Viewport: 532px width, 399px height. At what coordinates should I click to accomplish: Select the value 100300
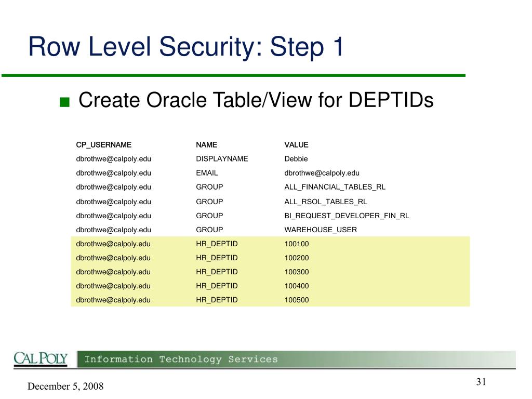pyautogui.click(x=297, y=272)
